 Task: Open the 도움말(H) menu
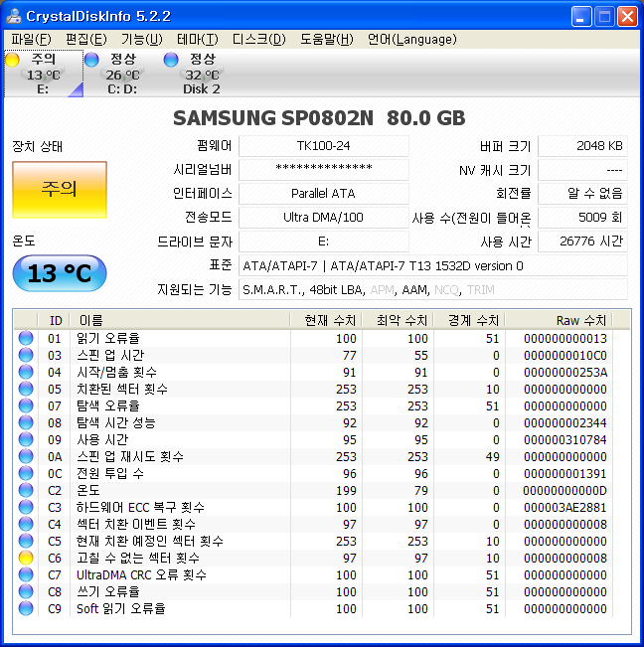[326, 39]
